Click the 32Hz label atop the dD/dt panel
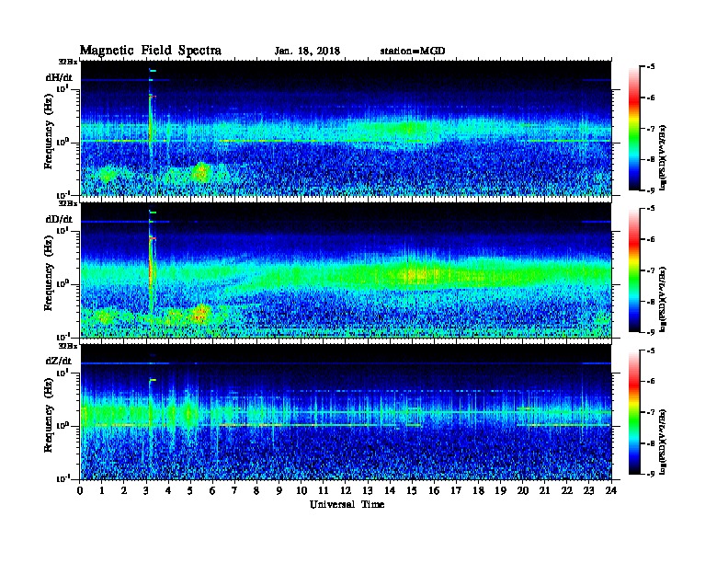Screen dimensions: 728x563 click(x=67, y=203)
